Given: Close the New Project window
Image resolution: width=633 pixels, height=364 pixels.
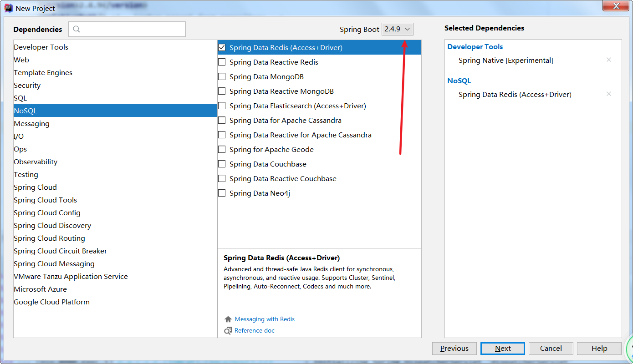Looking at the screenshot, I should click(x=617, y=6).
